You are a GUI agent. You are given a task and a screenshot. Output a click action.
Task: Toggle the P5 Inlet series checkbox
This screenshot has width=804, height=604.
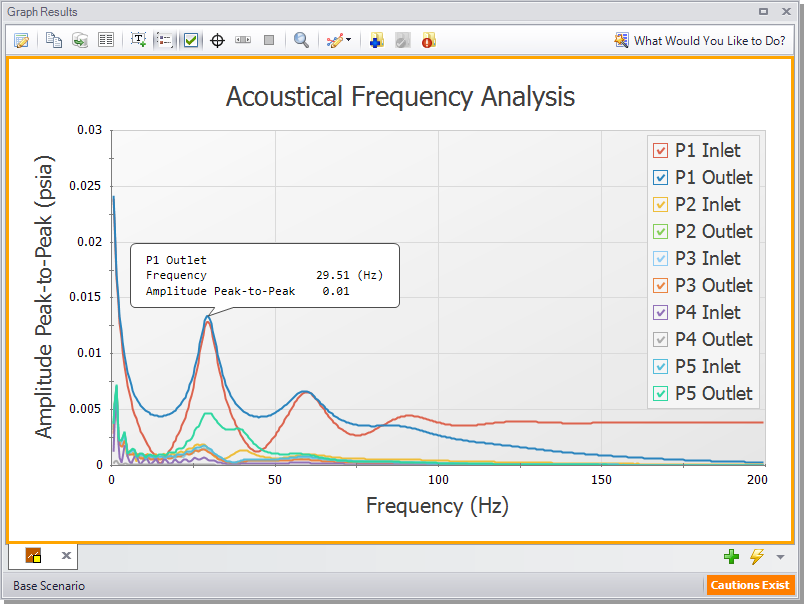pos(660,367)
